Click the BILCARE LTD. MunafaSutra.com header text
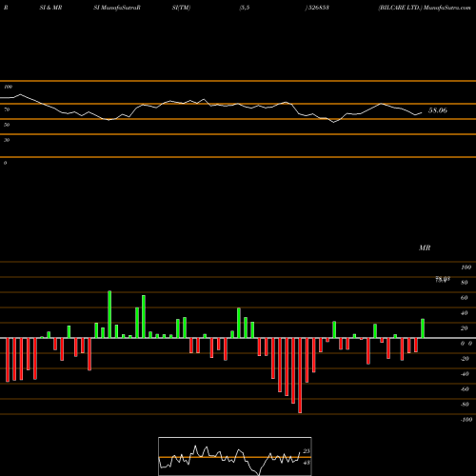The width and height of the screenshot is (476, 476). (425, 8)
